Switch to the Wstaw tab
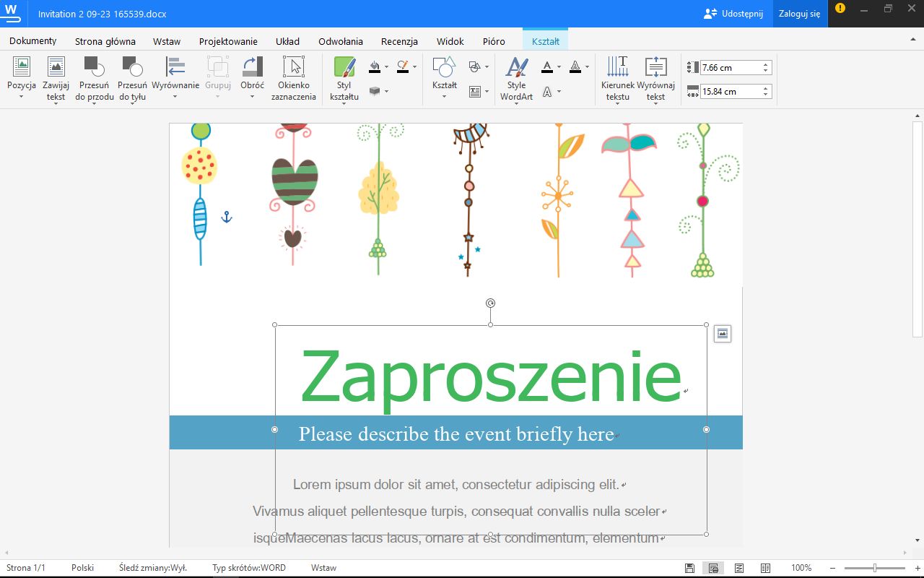 [x=167, y=41]
